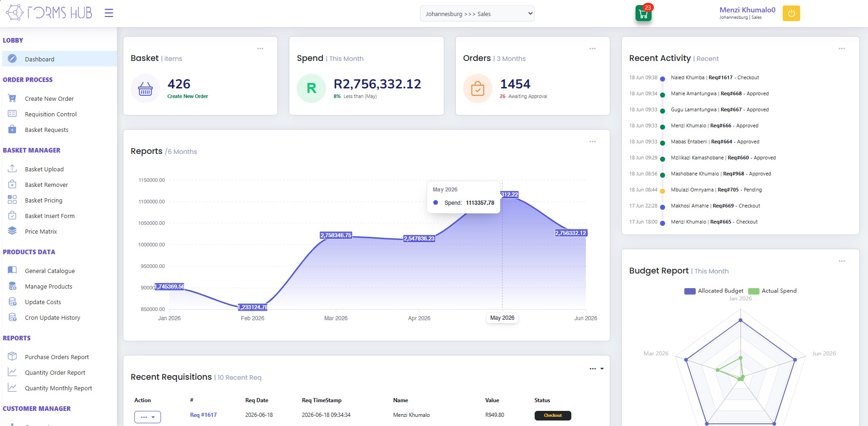
Task: Open the Johannesburg >>> Sales dropdown
Action: (477, 14)
